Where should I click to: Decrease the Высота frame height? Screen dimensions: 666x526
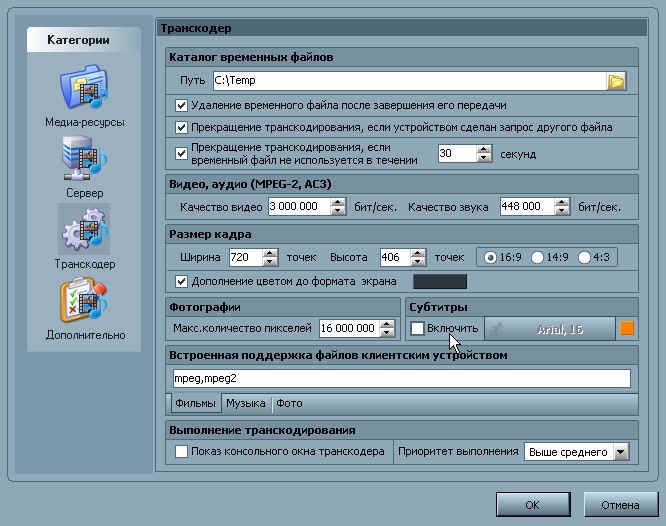tap(418, 261)
